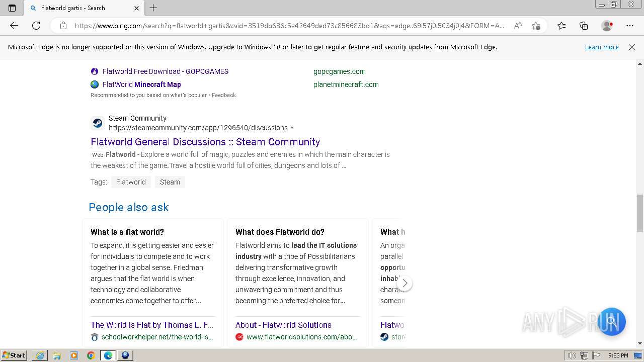Click the scrollbar down arrow
This screenshot has width=644, height=362.
pos(640,343)
